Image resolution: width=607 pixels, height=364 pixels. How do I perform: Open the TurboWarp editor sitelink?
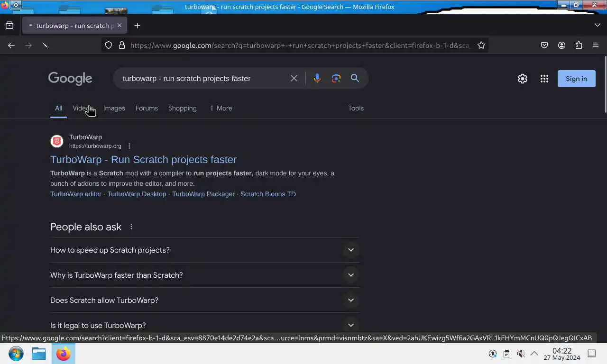76,194
